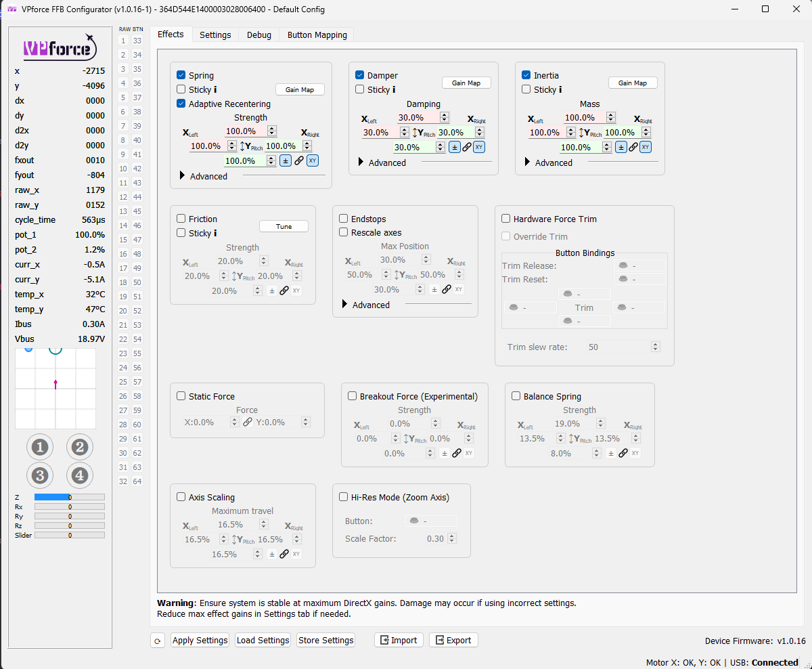
Task: Click the chain link icon in Breakout Force panel
Action: 457,453
